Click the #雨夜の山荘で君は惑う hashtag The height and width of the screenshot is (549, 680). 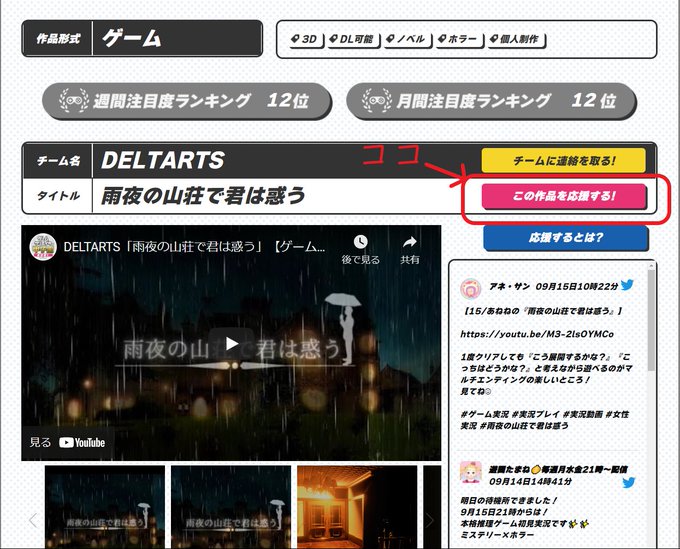(523, 426)
